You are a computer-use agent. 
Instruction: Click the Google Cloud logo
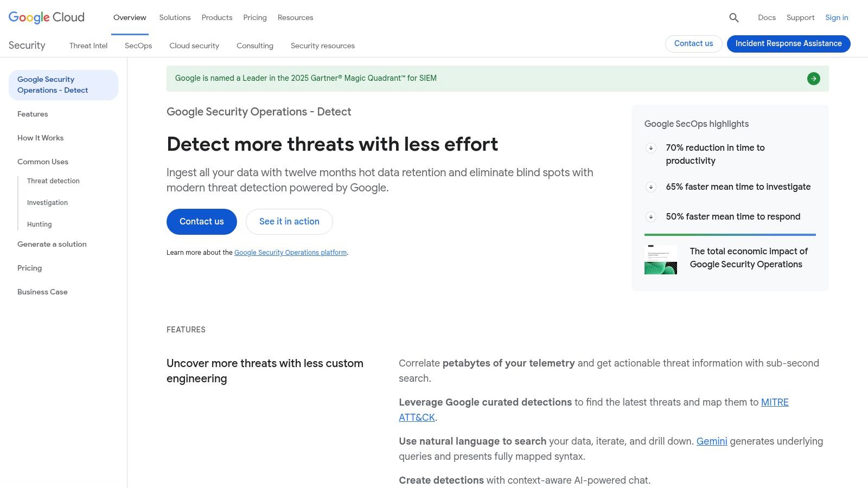click(x=47, y=17)
